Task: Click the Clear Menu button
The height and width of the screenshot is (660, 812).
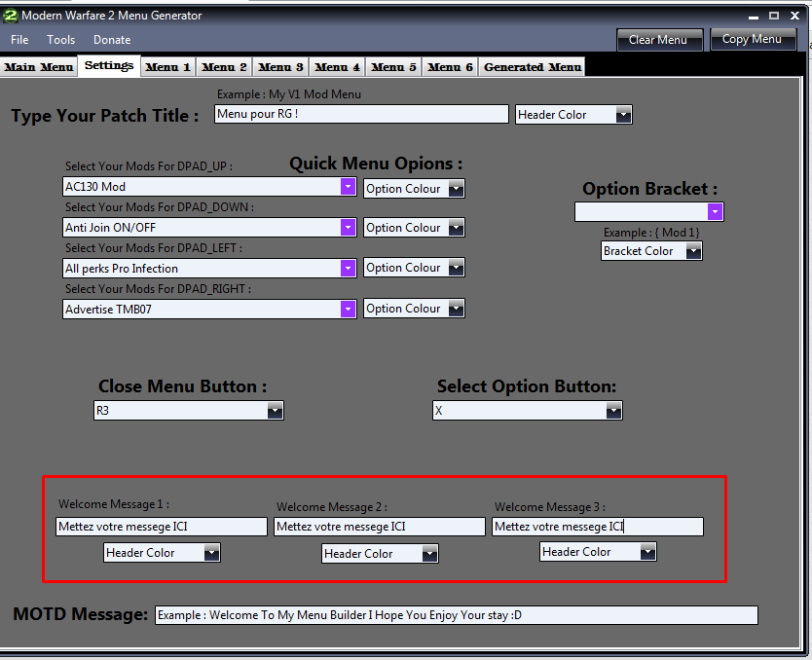Action: pyautogui.click(x=659, y=40)
